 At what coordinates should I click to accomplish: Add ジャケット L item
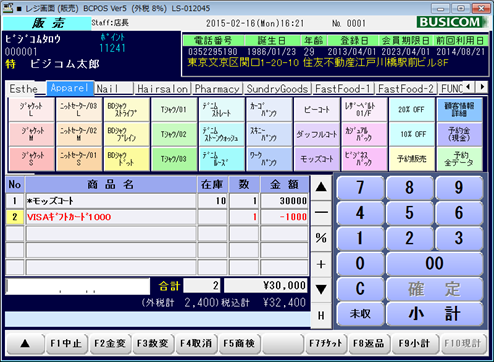point(32,110)
